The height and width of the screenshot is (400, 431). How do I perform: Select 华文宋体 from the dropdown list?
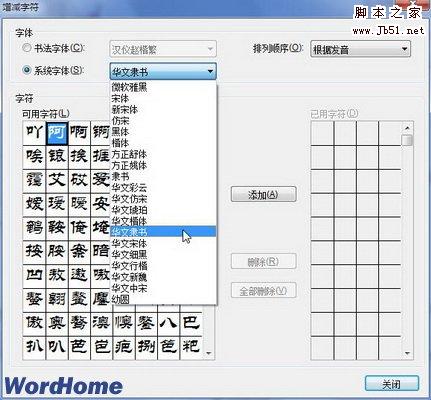163,243
